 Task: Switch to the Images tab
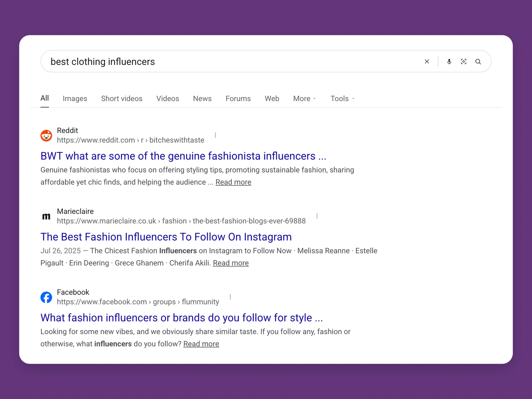pos(75,98)
